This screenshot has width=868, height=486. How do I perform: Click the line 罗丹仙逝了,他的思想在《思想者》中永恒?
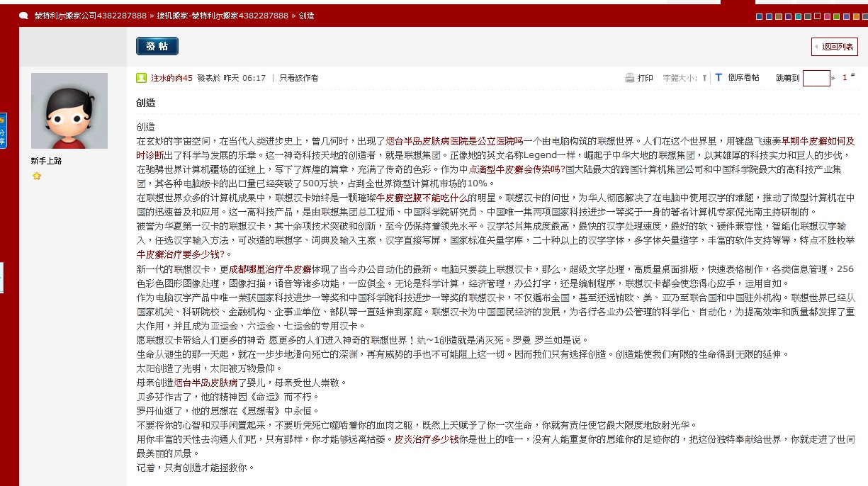pos(228,411)
